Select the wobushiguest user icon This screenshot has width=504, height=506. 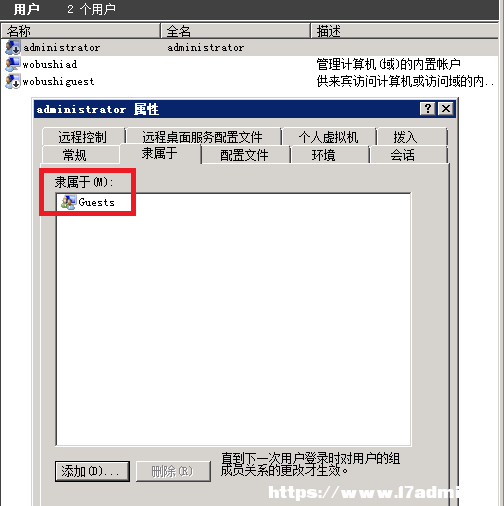pyautogui.click(x=13, y=81)
